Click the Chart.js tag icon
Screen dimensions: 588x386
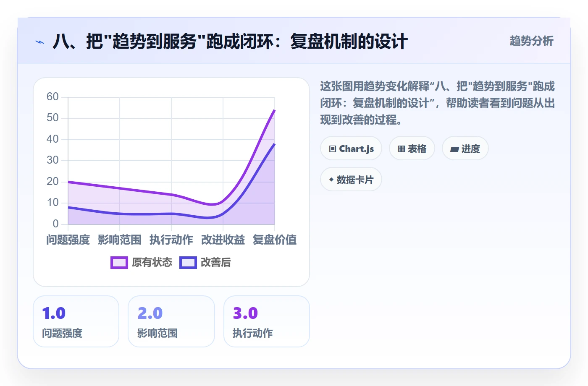point(333,149)
